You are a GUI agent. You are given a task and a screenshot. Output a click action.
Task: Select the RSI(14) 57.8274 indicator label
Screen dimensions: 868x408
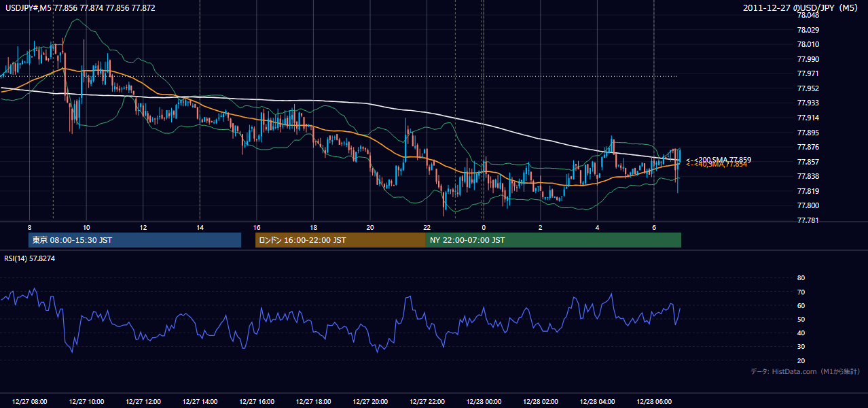[30, 258]
